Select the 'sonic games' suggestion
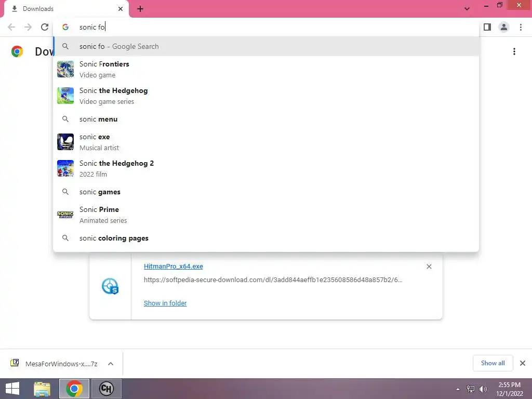 (267, 192)
